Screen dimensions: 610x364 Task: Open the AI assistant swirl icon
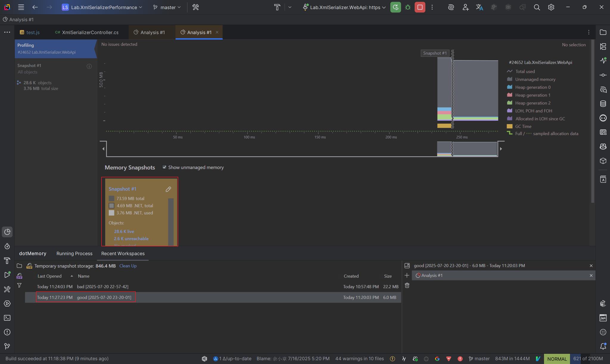[x=451, y=7]
